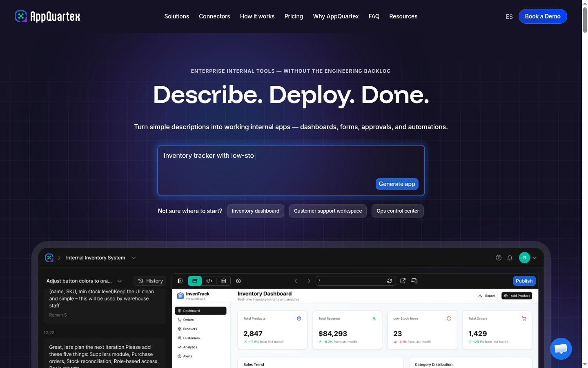Click the 23 Low Stock Items value
Screen dimensions: 588x368
click(398, 334)
